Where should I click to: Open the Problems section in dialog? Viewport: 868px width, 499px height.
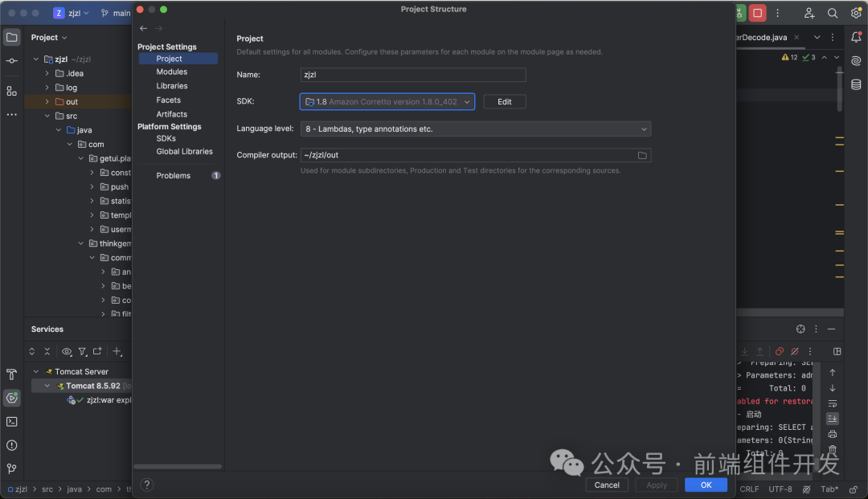coord(174,175)
